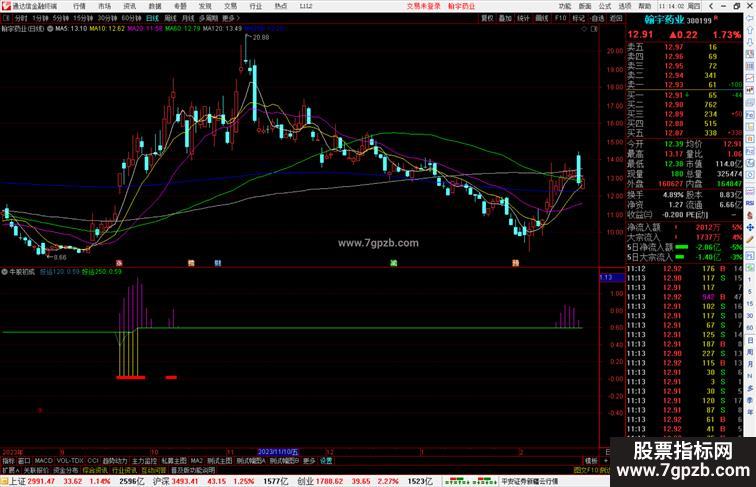This screenshot has height=487, width=756.
Task: Click the left arrow icon atop right sidebar
Action: [750, 18]
